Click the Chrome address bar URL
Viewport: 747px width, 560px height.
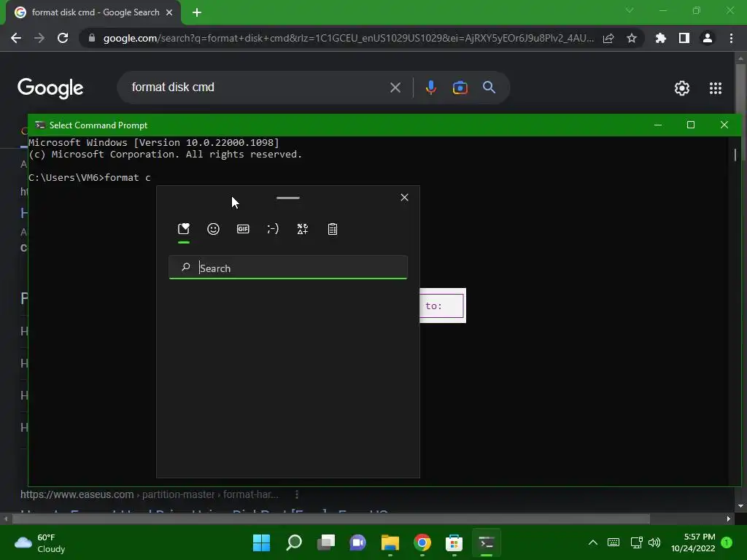click(x=349, y=38)
